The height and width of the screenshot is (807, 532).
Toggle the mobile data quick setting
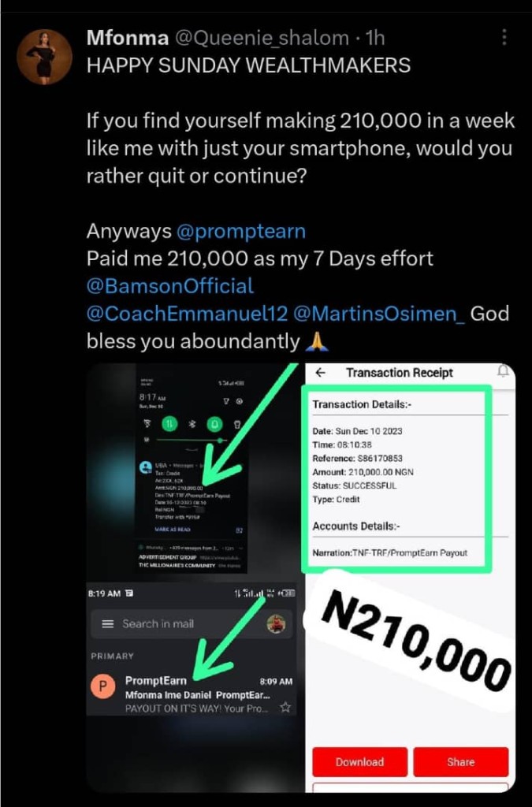[x=168, y=424]
